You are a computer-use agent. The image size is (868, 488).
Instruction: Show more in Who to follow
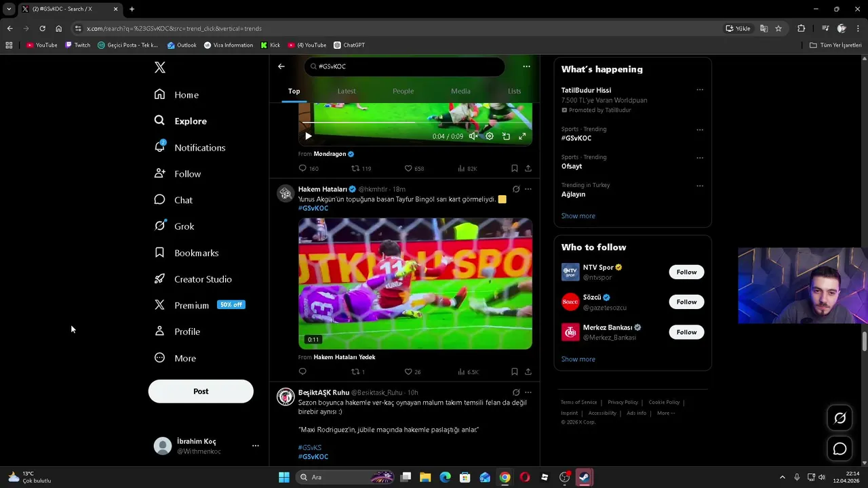578,359
